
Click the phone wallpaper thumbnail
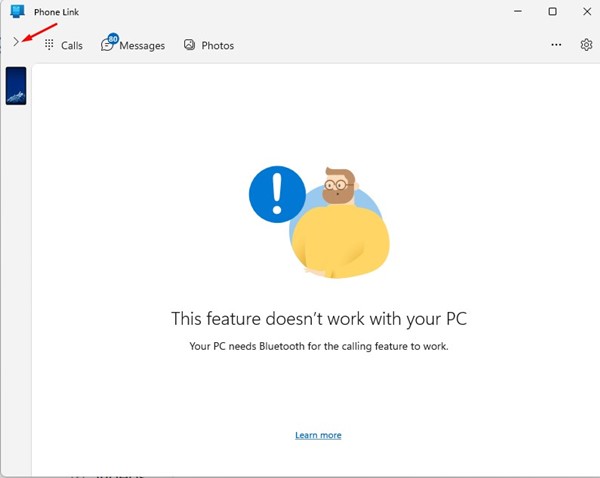pyautogui.click(x=16, y=86)
